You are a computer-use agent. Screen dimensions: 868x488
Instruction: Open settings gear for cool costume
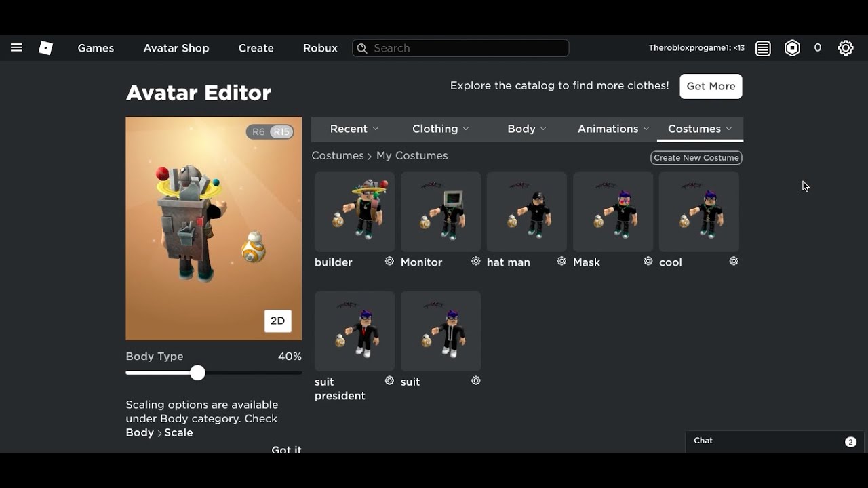point(734,261)
